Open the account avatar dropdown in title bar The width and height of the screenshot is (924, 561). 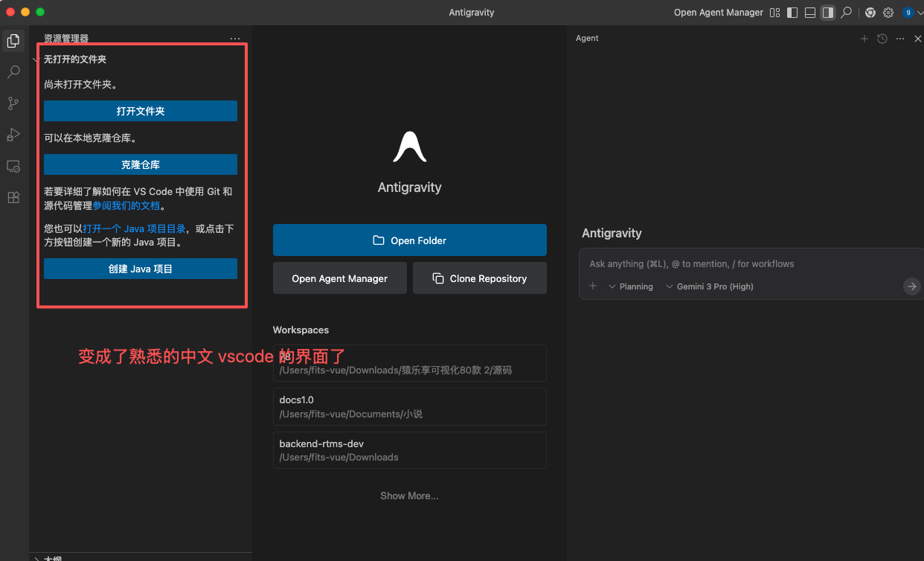click(x=907, y=12)
